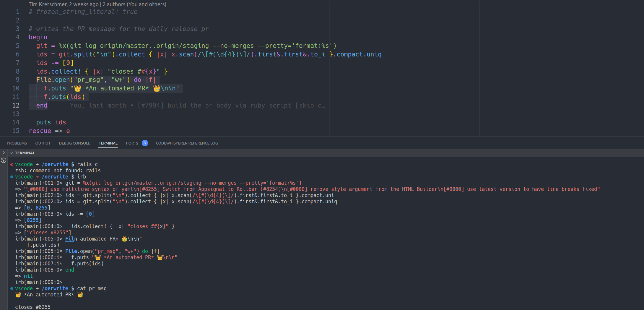Click cat pr_msg command in terminal

(x=92, y=288)
